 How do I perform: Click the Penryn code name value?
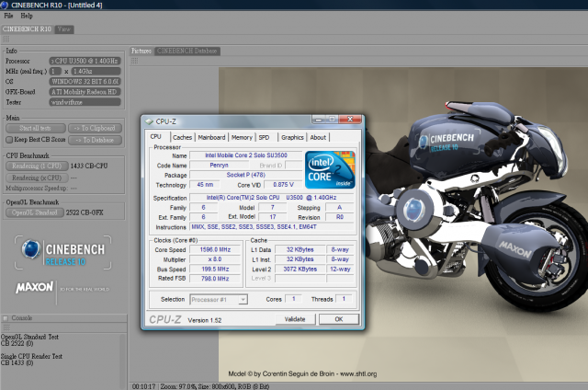pyautogui.click(x=219, y=166)
